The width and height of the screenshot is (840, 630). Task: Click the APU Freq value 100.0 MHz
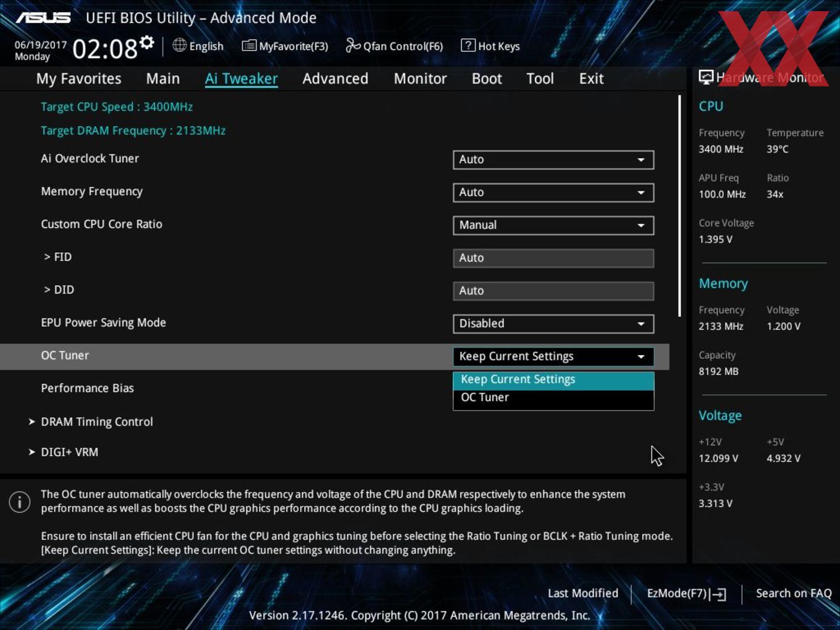pyautogui.click(x=722, y=194)
